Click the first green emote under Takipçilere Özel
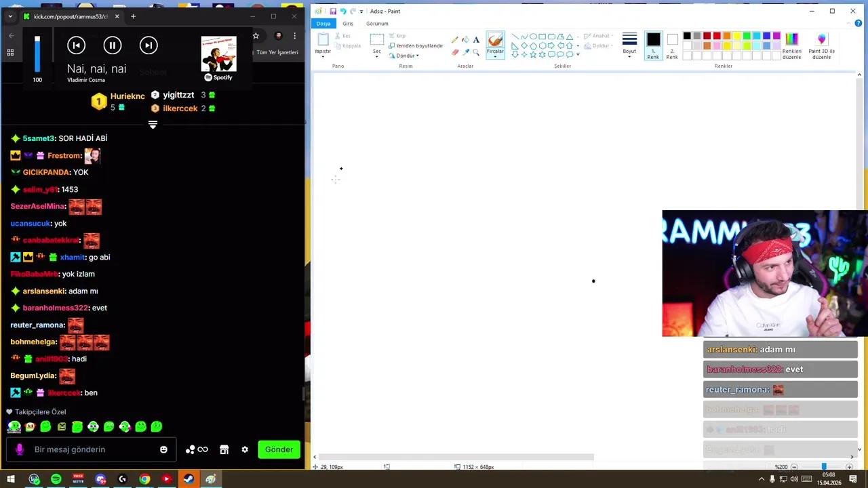 (14, 426)
